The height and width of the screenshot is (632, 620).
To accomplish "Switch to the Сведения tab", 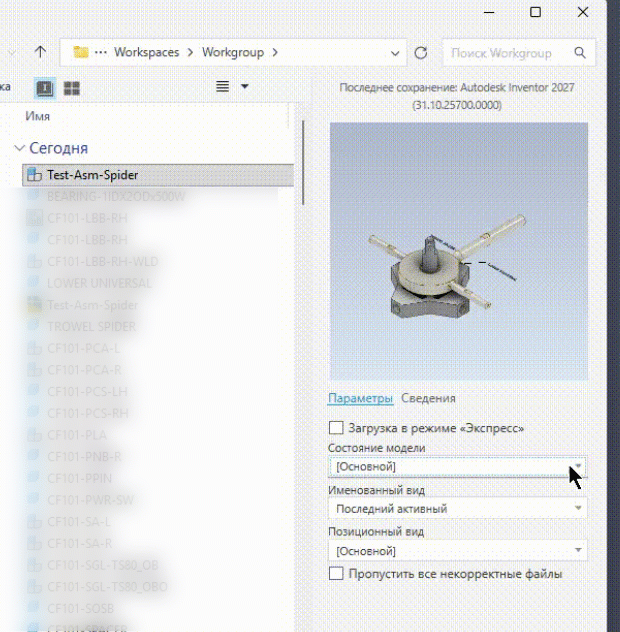I will (x=428, y=398).
